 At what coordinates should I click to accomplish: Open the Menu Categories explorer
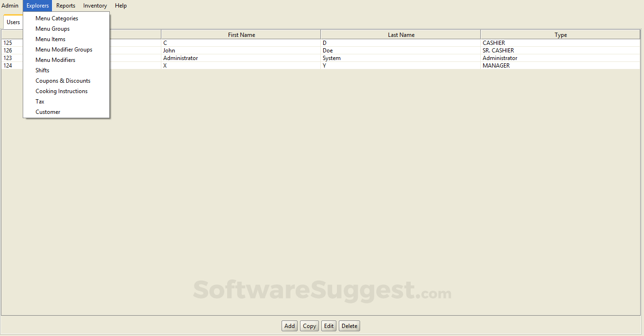click(56, 18)
